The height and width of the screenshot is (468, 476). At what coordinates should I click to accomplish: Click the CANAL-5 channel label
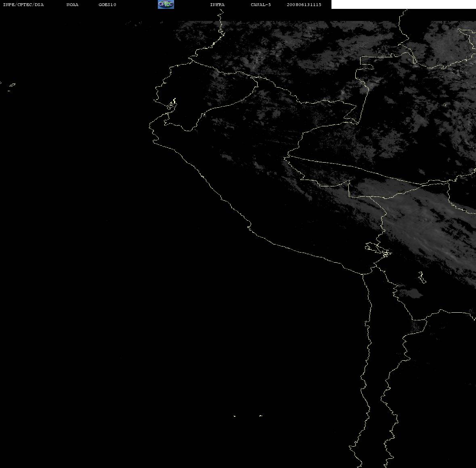261,4
